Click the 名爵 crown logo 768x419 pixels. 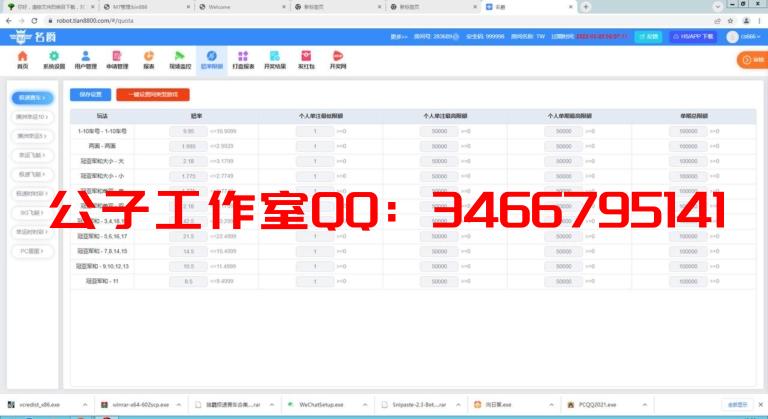click(33, 37)
